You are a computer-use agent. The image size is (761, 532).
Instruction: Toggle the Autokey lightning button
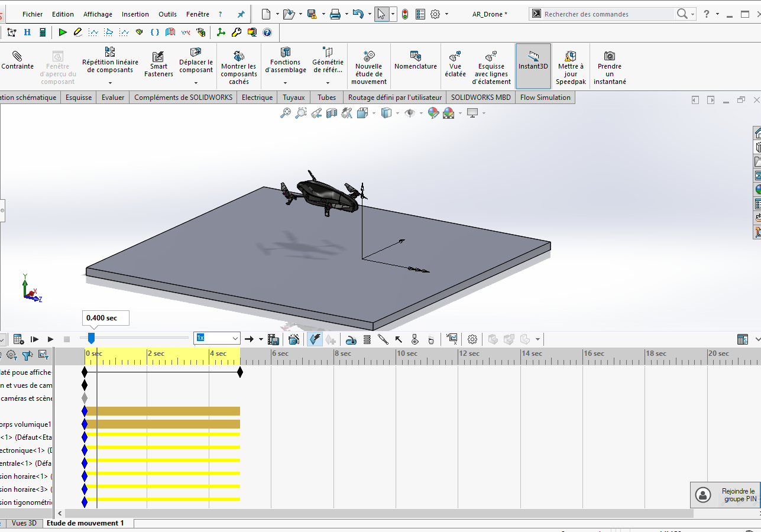point(314,339)
